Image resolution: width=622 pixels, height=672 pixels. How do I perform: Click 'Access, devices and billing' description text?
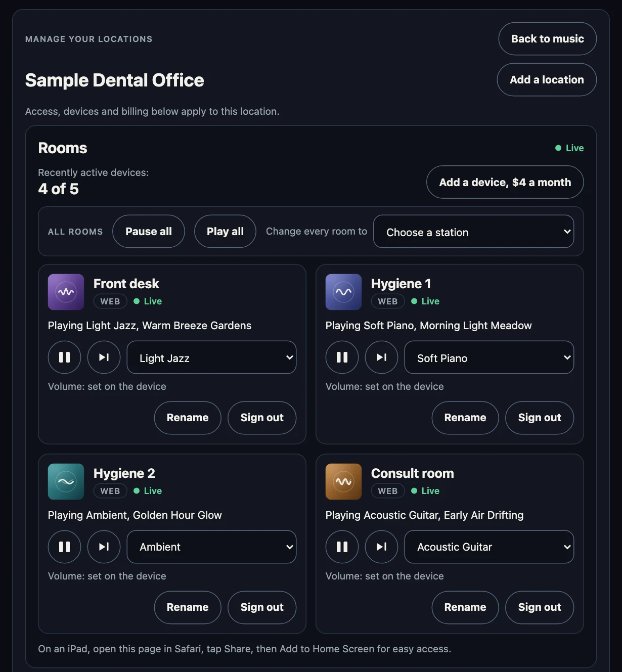coord(152,111)
